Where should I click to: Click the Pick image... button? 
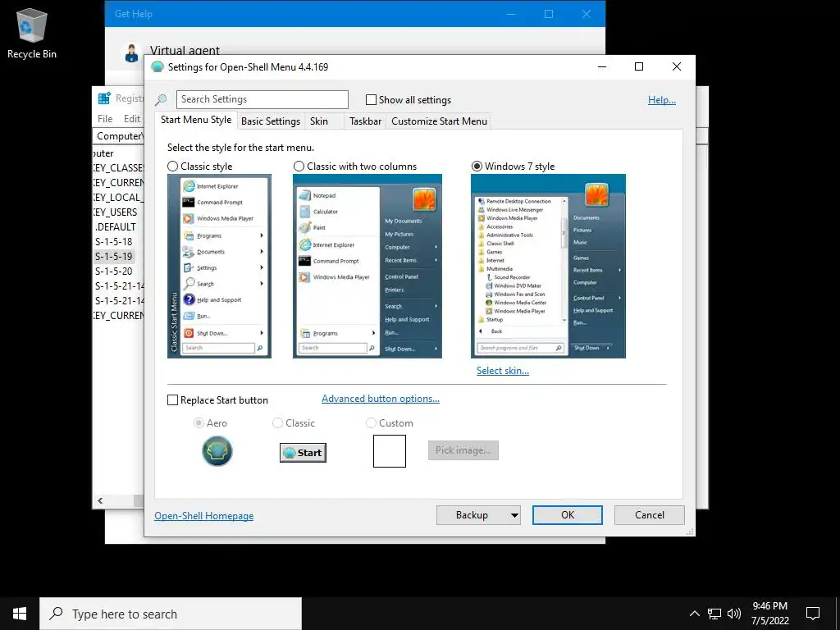pos(463,450)
